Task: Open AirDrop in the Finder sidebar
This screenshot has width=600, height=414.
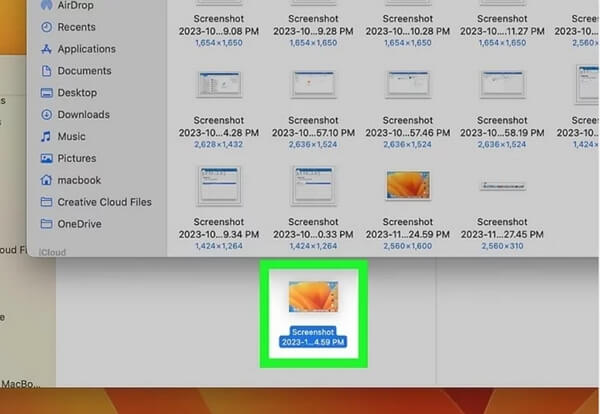Action: (x=75, y=4)
